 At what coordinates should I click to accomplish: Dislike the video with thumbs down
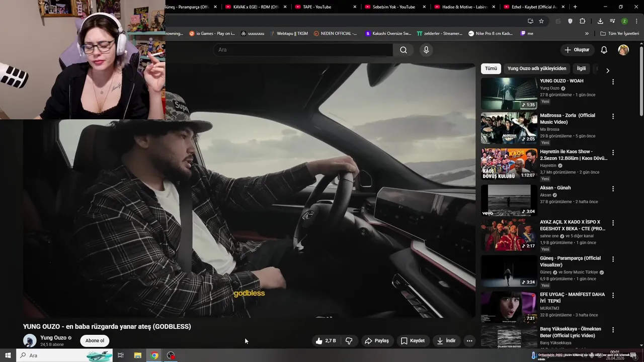pyautogui.click(x=349, y=341)
